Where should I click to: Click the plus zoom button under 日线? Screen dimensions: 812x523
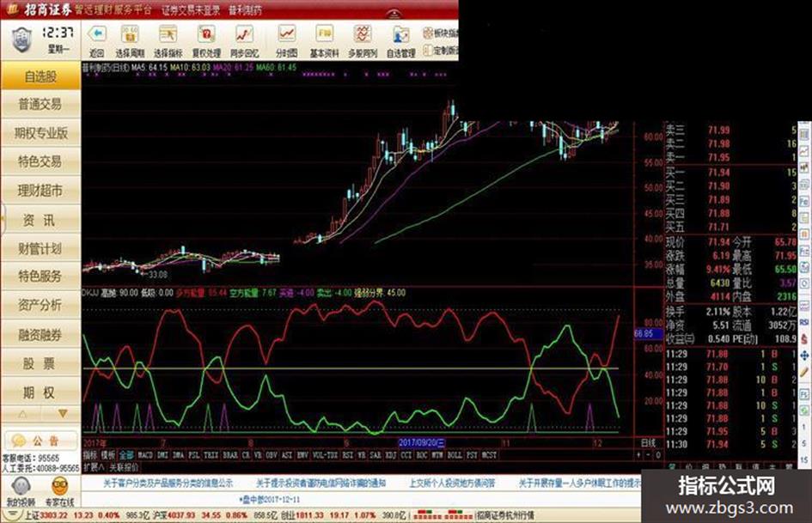638,454
